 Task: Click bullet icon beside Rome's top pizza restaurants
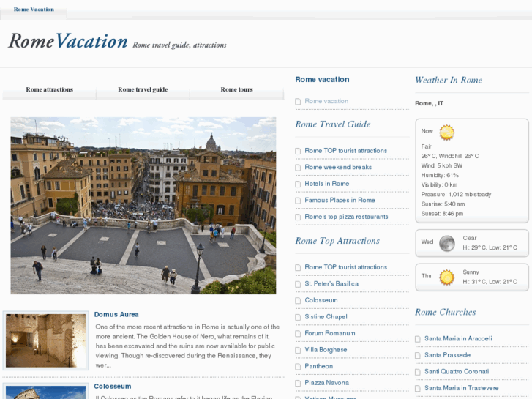coord(298,217)
